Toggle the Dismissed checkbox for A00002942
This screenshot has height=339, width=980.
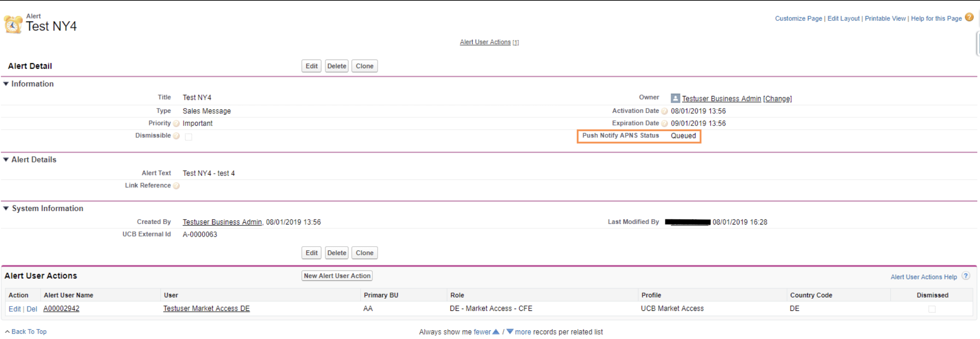[932, 309]
